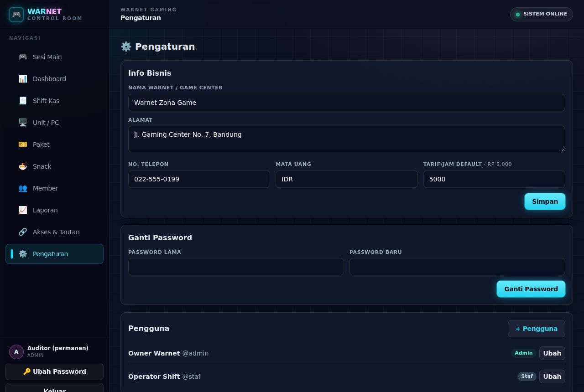The height and width of the screenshot is (392, 584).
Task: Click the Admin role badge
Action: coord(523,353)
